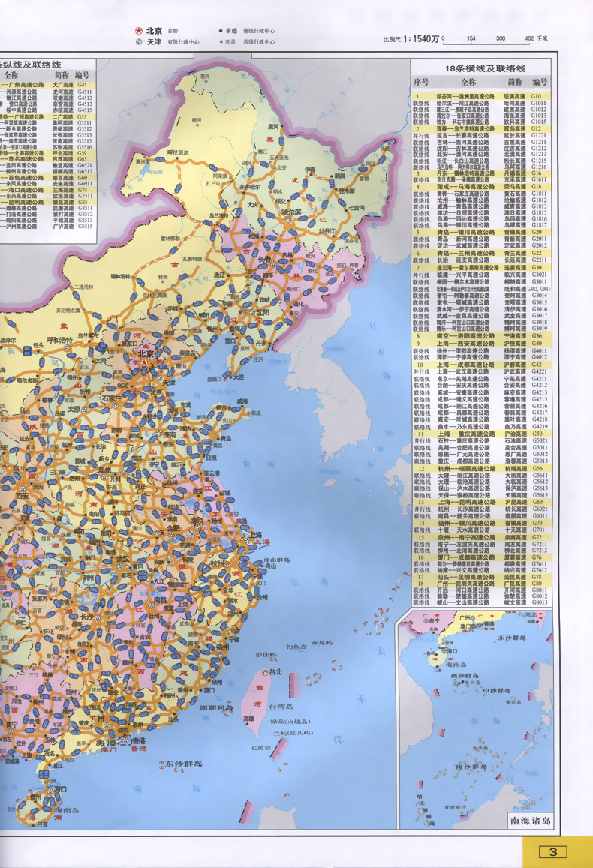Viewport: 593px width, 868px height.
Task: Click the scale text 1:1540万
Action: coord(421,39)
